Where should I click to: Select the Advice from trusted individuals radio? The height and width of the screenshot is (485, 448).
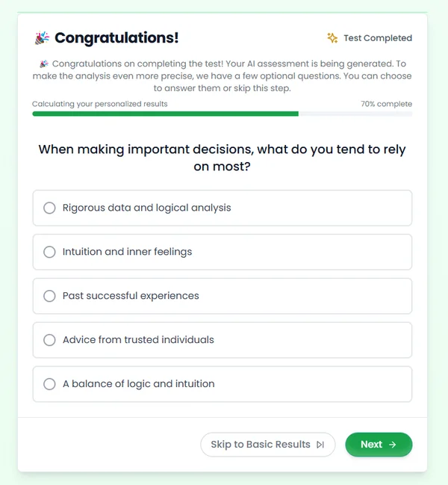[x=49, y=340]
